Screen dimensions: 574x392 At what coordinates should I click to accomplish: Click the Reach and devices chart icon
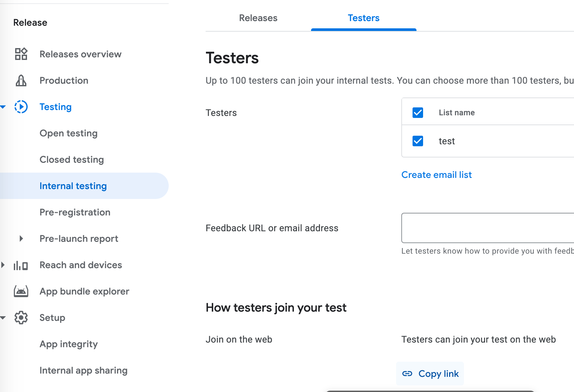pyautogui.click(x=21, y=265)
